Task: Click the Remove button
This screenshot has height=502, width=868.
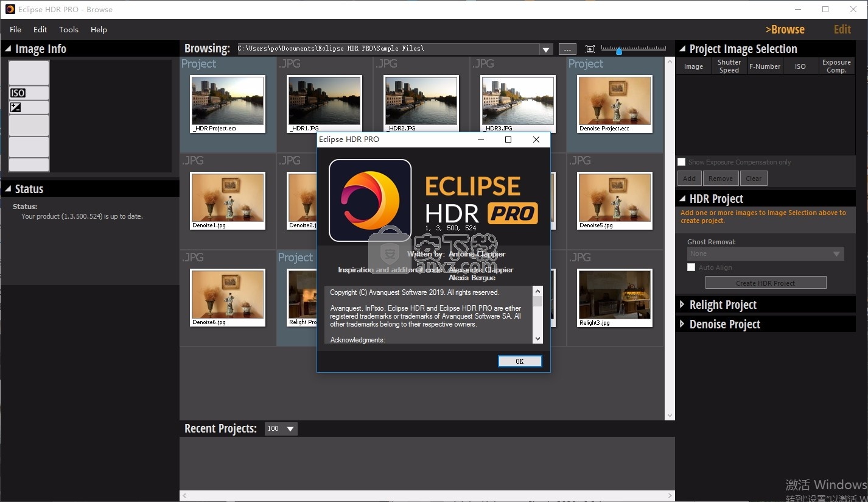Action: click(721, 179)
